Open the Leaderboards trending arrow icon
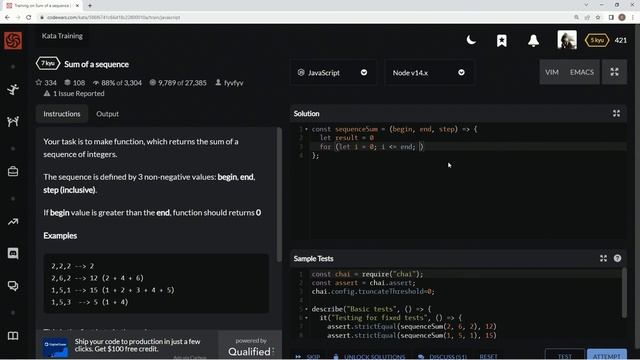 (x=13, y=222)
